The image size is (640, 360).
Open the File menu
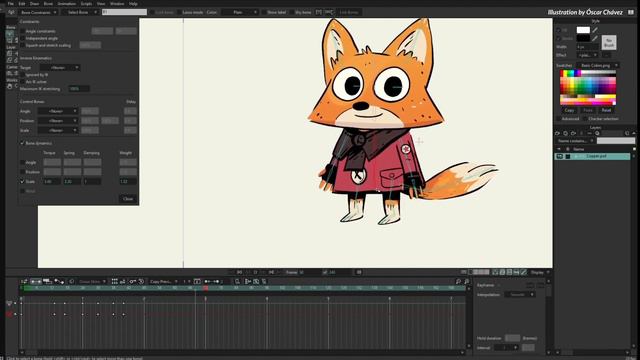11,4
